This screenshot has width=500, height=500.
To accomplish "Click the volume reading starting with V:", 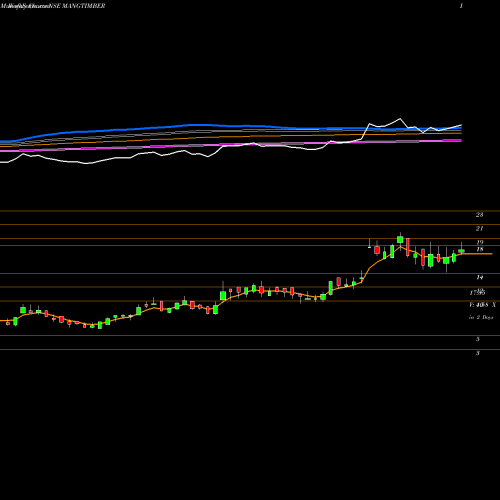I will point(482,305).
